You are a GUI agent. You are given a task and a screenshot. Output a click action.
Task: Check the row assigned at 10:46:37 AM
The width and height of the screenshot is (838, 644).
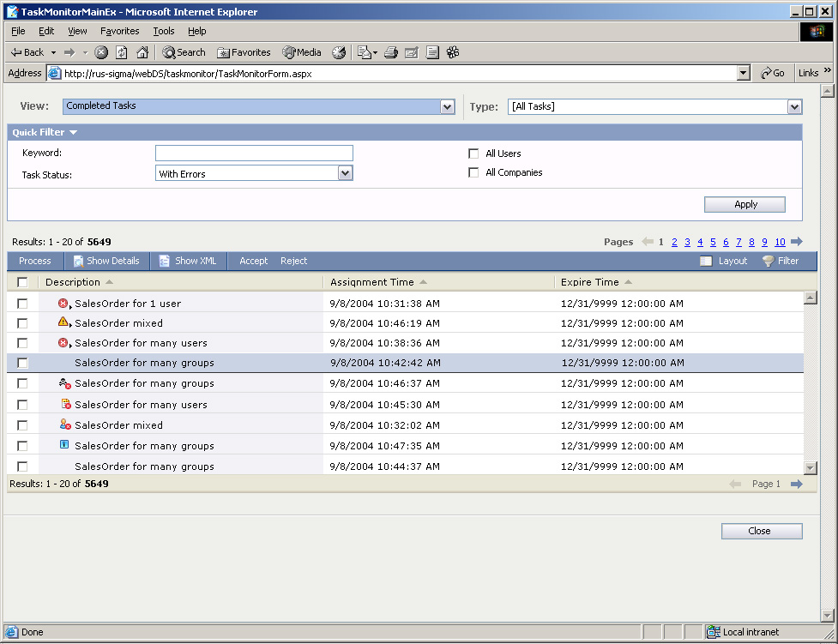(22, 383)
